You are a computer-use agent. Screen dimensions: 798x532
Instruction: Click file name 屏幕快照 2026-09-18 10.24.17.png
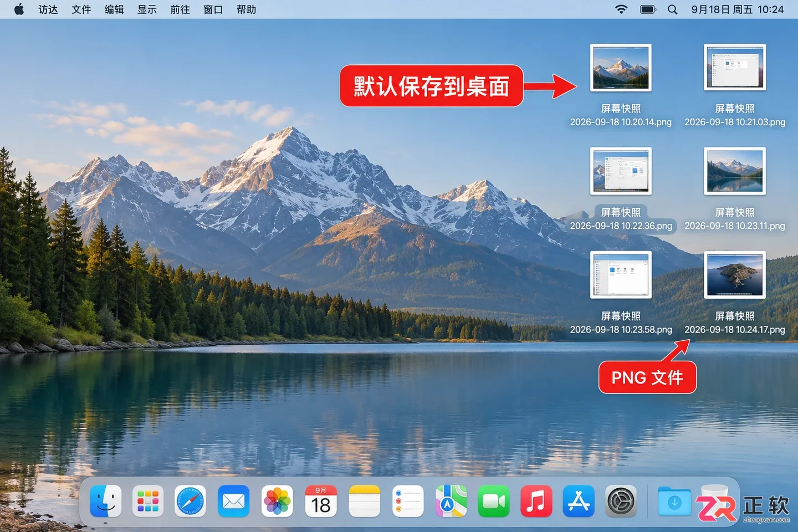click(735, 323)
